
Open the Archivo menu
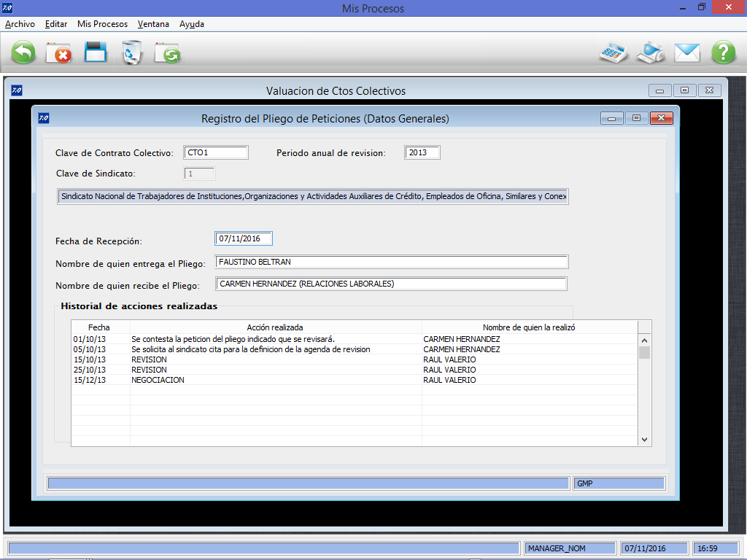pyautogui.click(x=20, y=24)
